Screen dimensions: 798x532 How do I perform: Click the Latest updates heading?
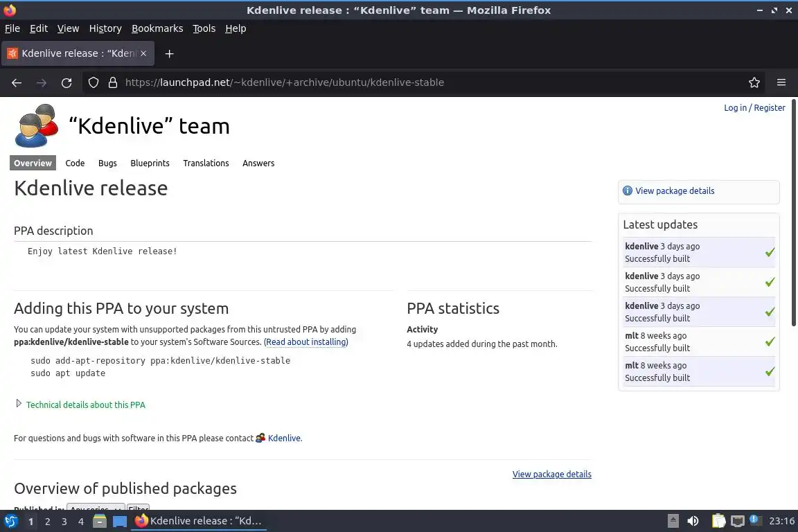tap(660, 224)
